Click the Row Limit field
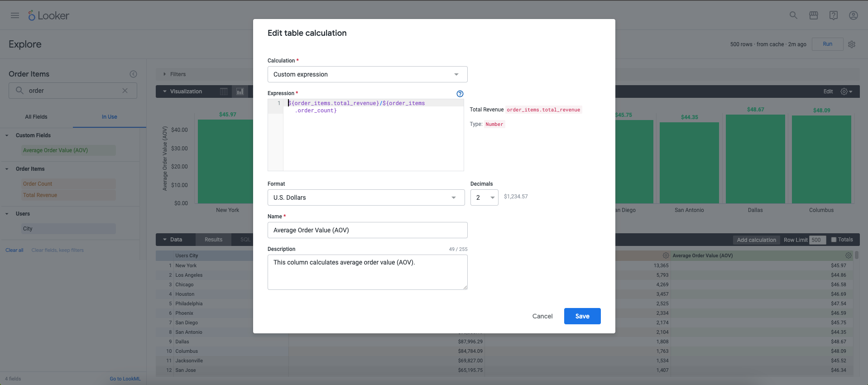868x385 pixels. coord(817,240)
